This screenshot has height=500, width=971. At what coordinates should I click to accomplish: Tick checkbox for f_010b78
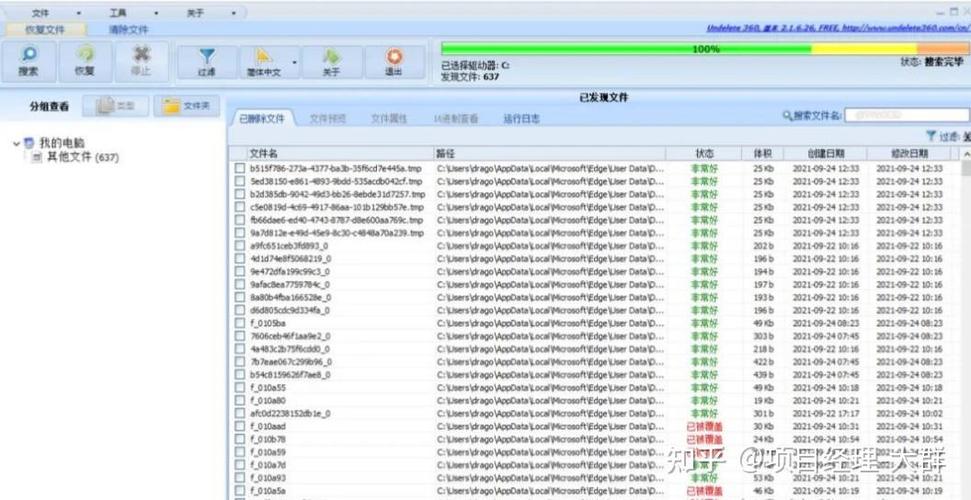click(240, 439)
